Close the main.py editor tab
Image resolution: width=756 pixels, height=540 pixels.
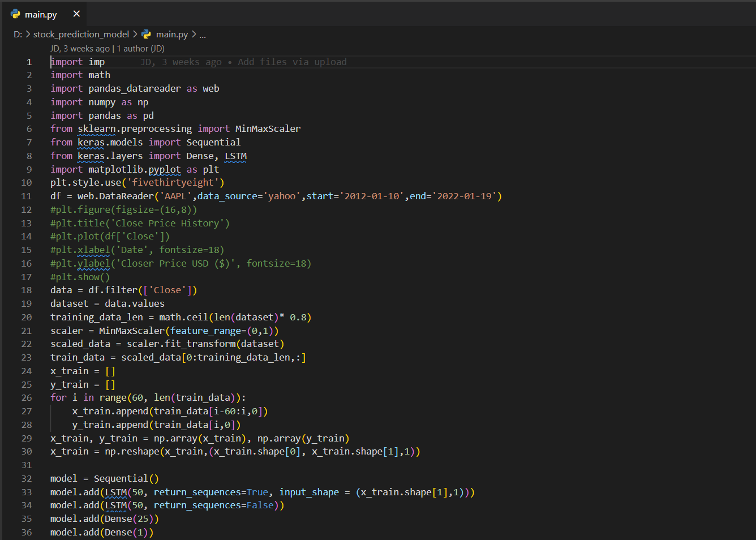click(x=76, y=14)
